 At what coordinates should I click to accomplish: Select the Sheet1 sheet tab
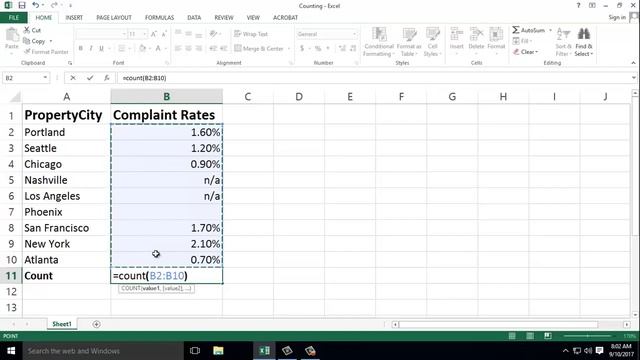point(62,324)
